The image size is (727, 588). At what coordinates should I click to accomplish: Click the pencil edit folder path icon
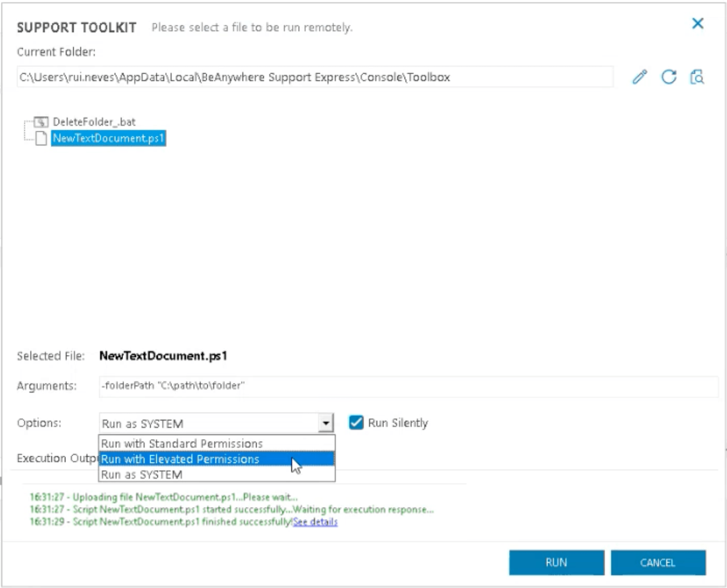640,77
